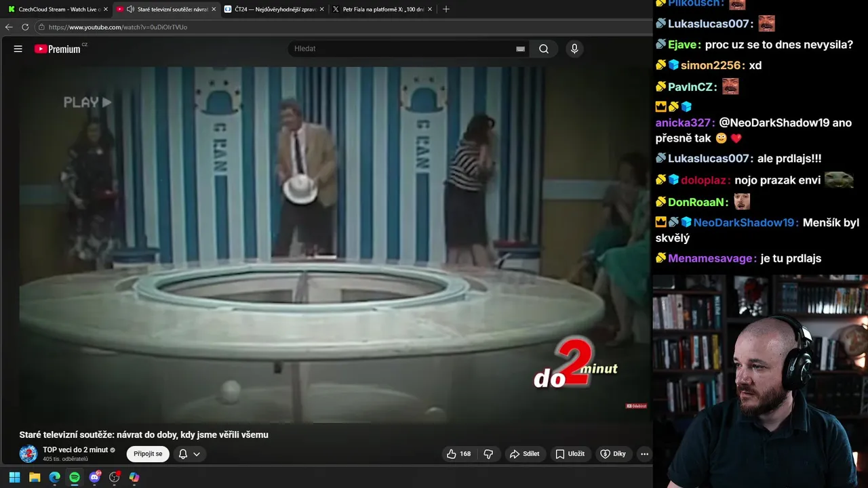Screen dimensions: 868x488
Task: Mute the YouTube tab via speaker icon
Action: [130, 9]
